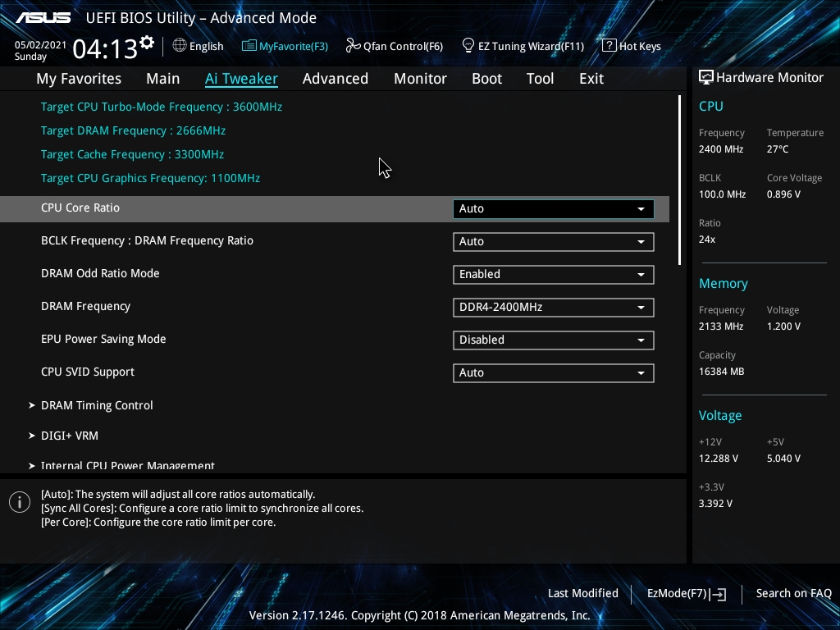Expand the DRAM Timing Control submenu
The height and width of the screenshot is (630, 840).
click(97, 405)
